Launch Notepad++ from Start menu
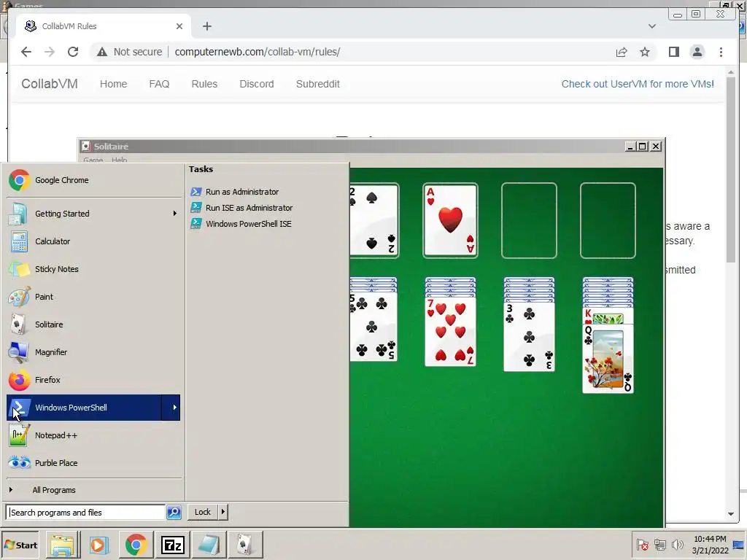The width and height of the screenshot is (747, 560). click(93, 435)
